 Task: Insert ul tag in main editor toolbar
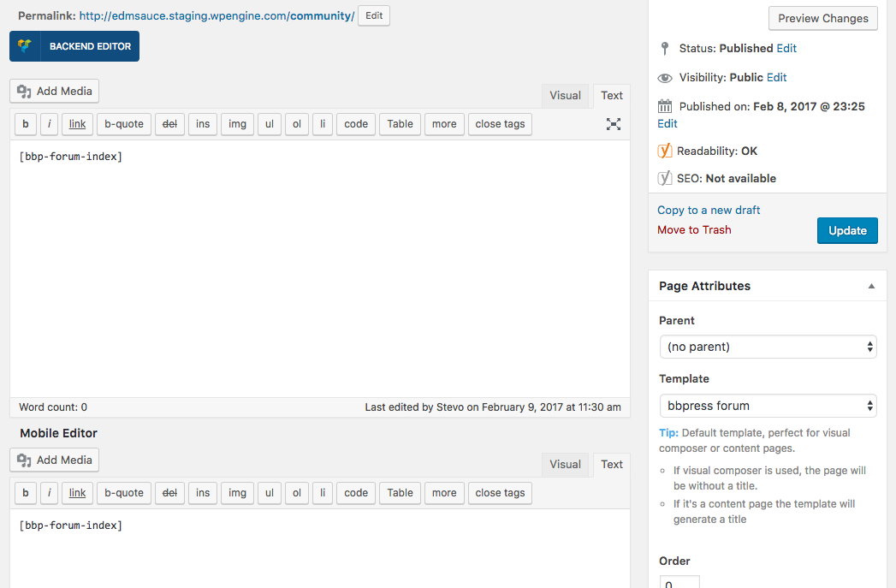(x=270, y=124)
